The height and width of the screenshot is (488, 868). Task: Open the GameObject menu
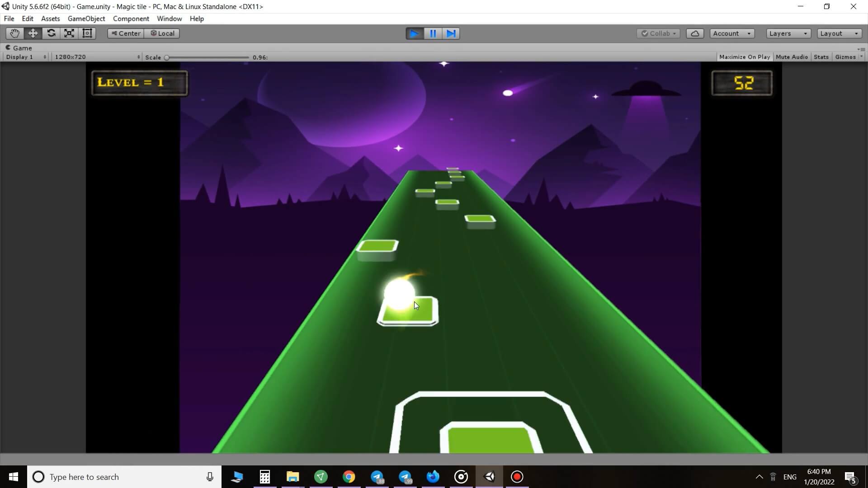pyautogui.click(x=86, y=19)
